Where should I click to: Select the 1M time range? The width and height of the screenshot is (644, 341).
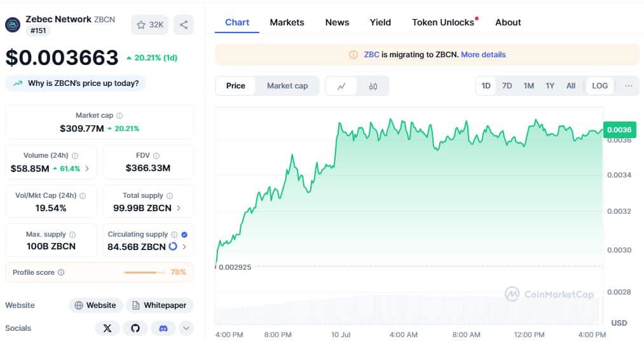tap(528, 86)
